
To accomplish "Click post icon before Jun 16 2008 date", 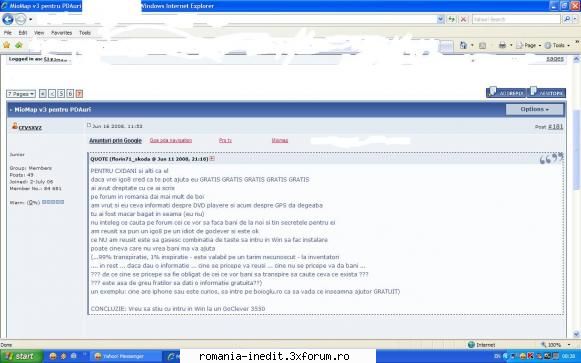I will (x=89, y=125).
